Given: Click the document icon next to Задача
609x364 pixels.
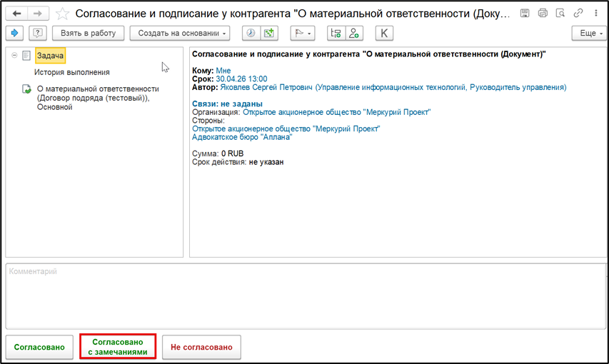Looking at the screenshot, I should (26, 56).
